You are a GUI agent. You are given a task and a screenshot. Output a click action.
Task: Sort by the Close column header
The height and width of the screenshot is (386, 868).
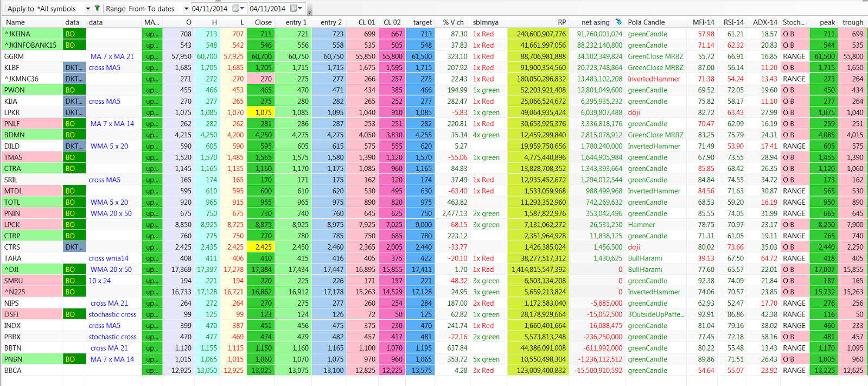260,22
